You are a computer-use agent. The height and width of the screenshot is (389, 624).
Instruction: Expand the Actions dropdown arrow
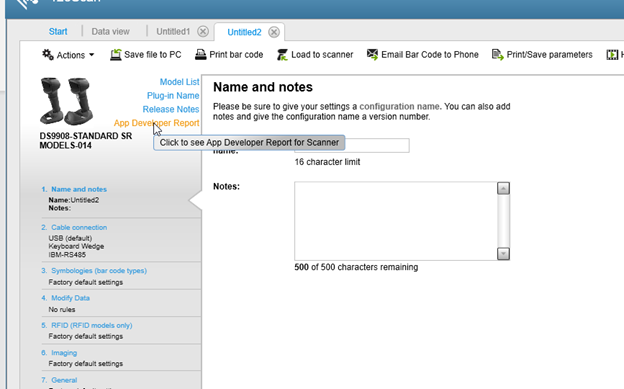click(x=92, y=55)
